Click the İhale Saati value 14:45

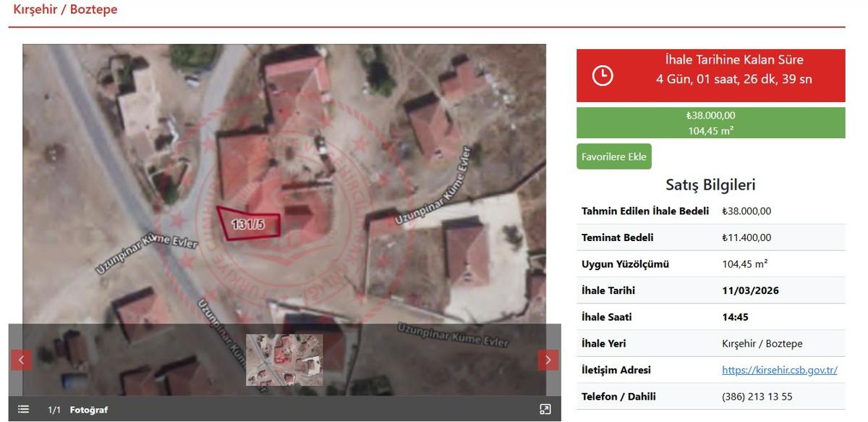tap(735, 317)
